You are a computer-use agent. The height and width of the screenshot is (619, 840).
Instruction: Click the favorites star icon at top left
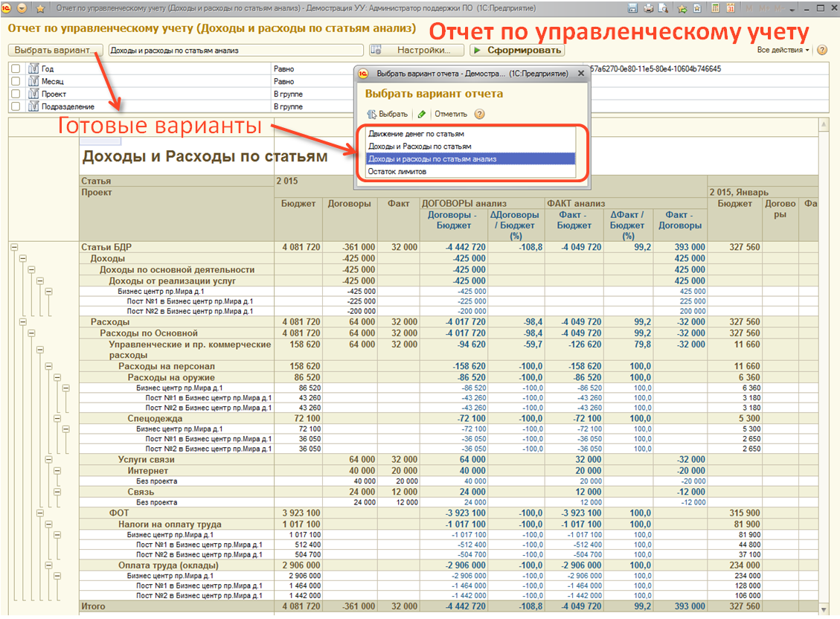click(40, 8)
